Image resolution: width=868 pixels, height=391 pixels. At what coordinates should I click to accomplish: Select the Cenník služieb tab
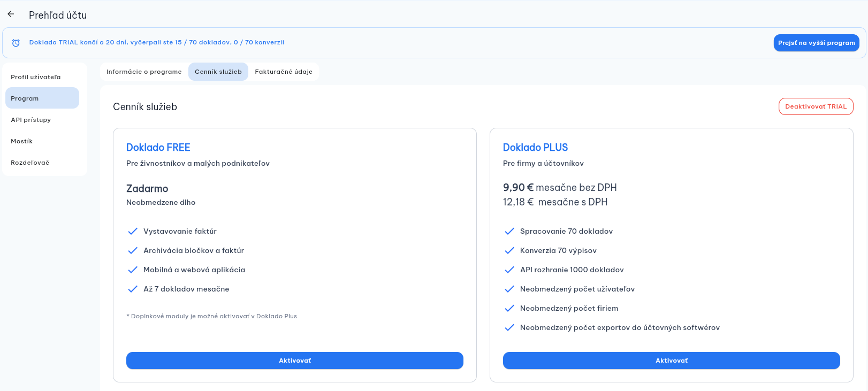point(218,72)
